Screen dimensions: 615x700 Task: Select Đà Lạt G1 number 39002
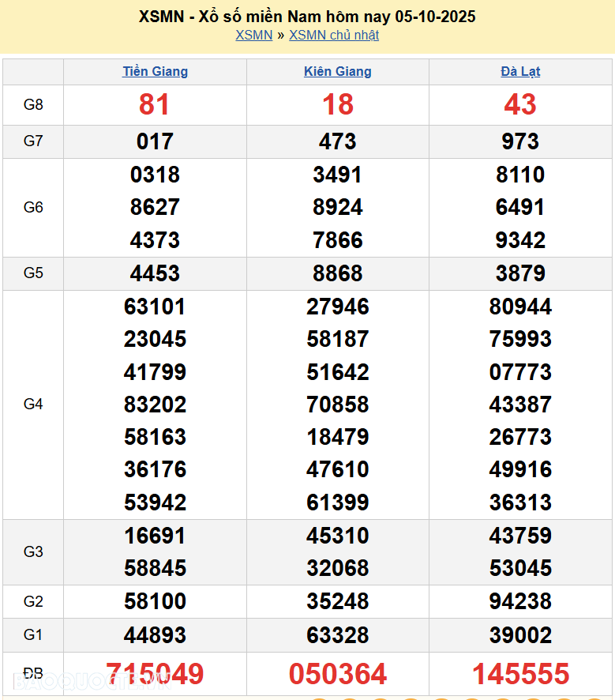point(520,634)
